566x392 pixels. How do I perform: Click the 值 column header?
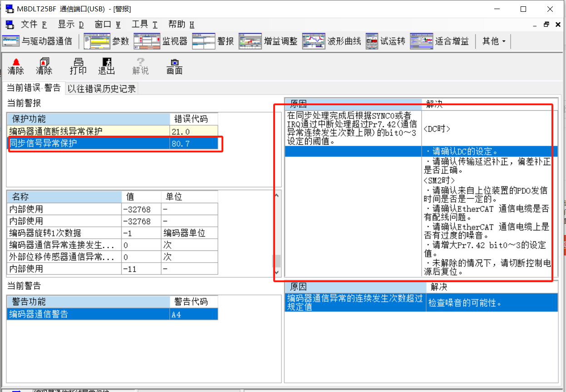141,197
